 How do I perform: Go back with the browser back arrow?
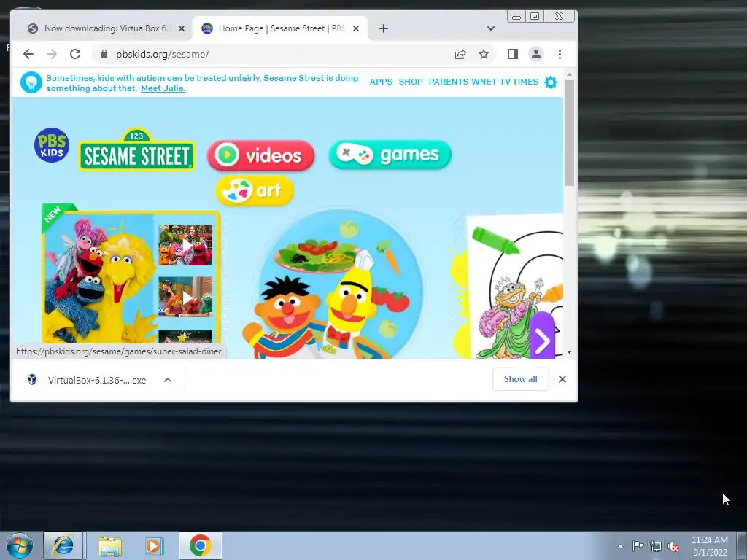[28, 54]
